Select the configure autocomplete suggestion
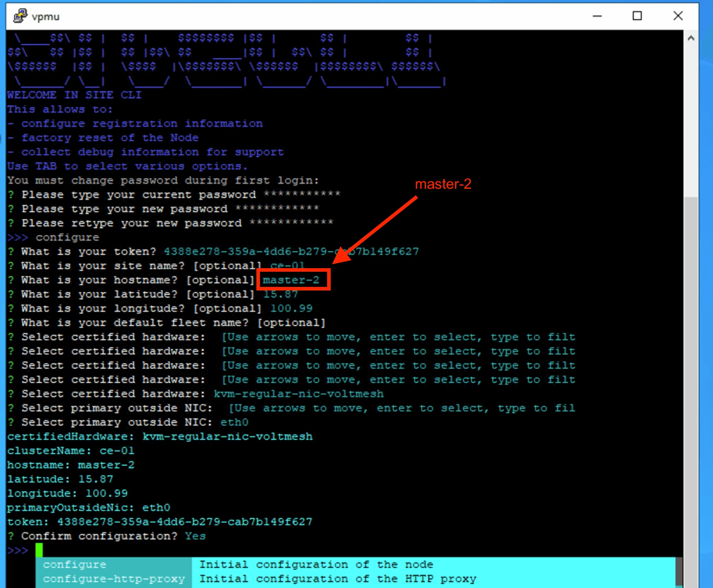 [75, 564]
